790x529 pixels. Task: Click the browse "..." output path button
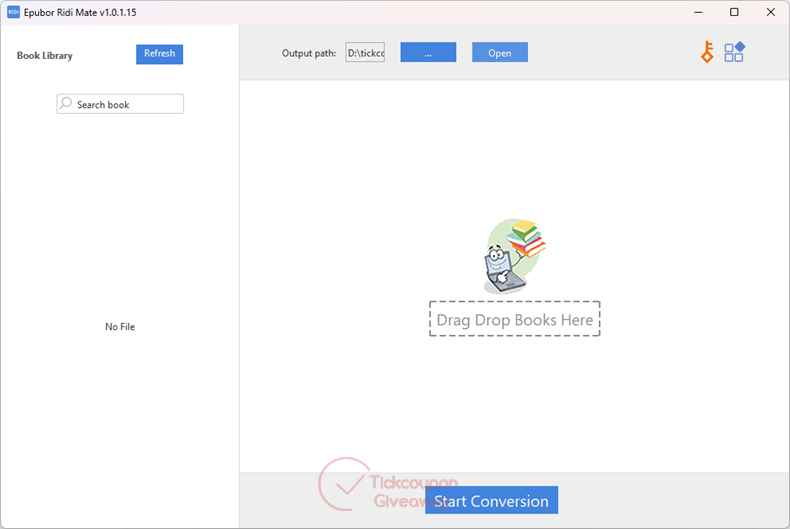(428, 52)
